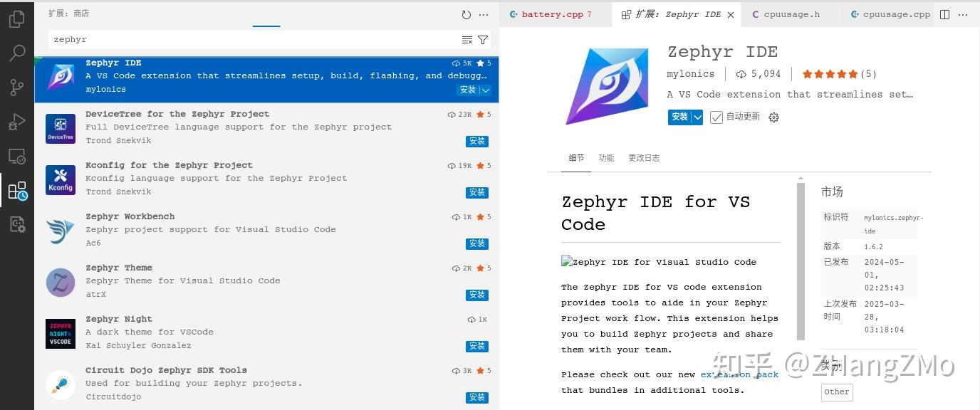The image size is (980, 410).
Task: Click the extension pack link
Action: click(739, 374)
